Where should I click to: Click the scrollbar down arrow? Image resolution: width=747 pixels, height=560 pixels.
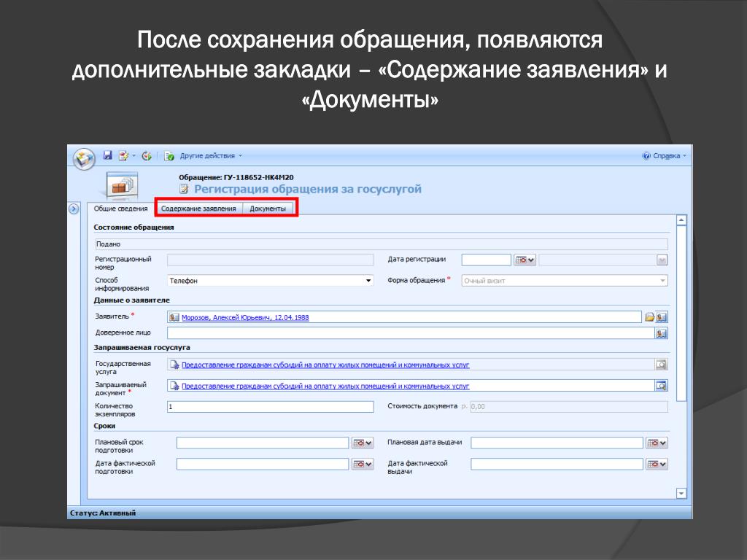click(x=681, y=494)
